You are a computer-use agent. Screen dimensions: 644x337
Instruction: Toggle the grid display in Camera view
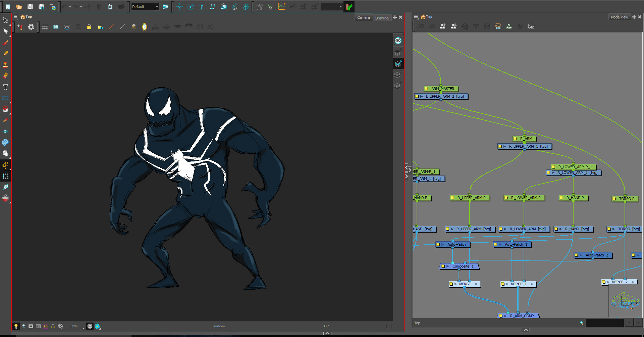[x=45, y=27]
